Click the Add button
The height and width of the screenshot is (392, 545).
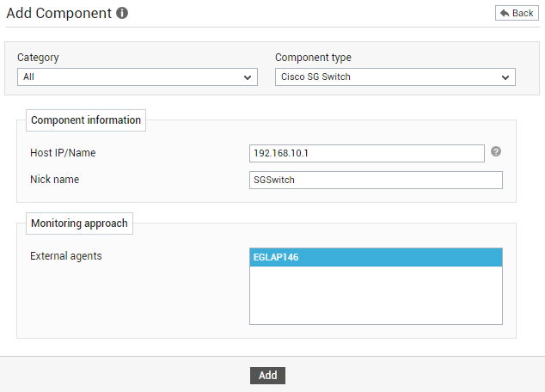[x=267, y=376]
